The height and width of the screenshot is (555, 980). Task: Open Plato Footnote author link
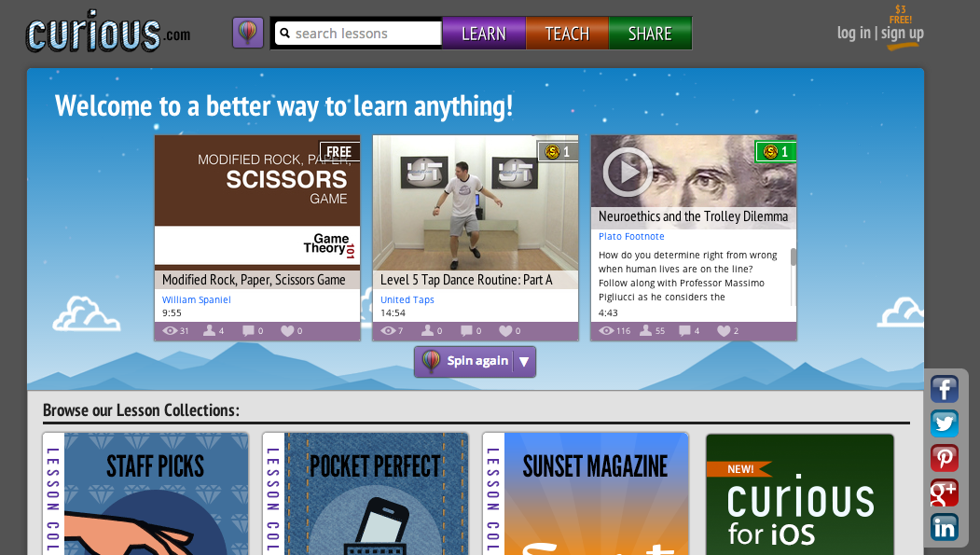click(631, 236)
